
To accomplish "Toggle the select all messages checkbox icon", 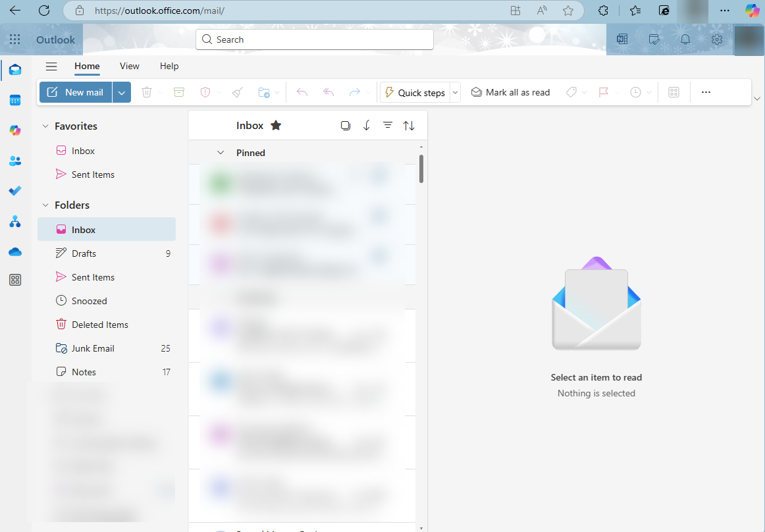I will click(346, 125).
